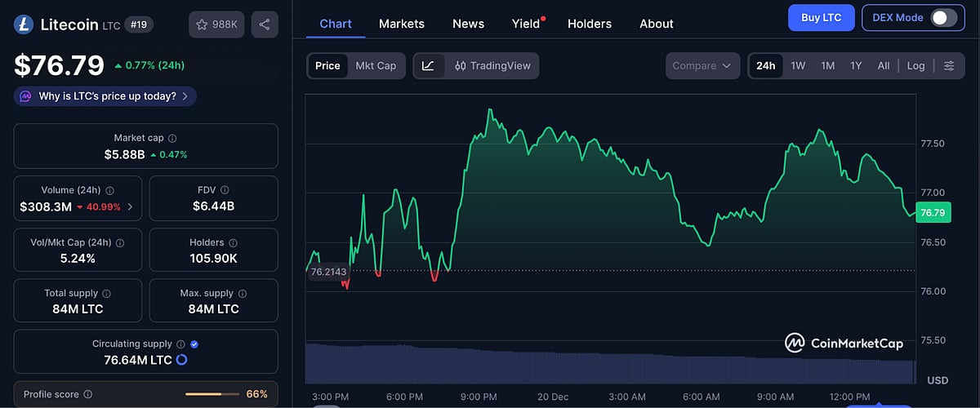980x408 pixels.
Task: Click the $5.88B market cap value
Action: coord(124,154)
